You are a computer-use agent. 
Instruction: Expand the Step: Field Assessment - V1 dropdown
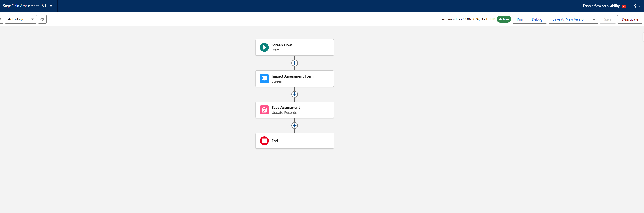tap(51, 6)
